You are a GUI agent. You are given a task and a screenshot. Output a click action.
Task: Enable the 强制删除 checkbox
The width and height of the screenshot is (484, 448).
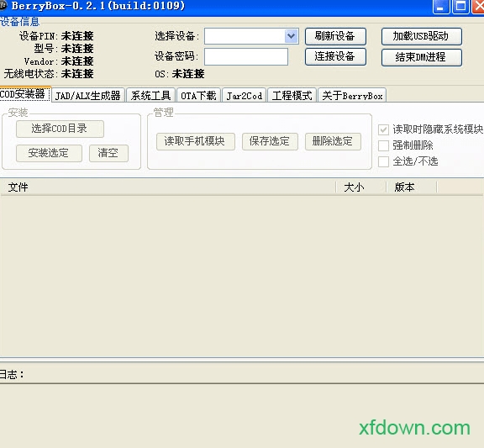pos(383,145)
